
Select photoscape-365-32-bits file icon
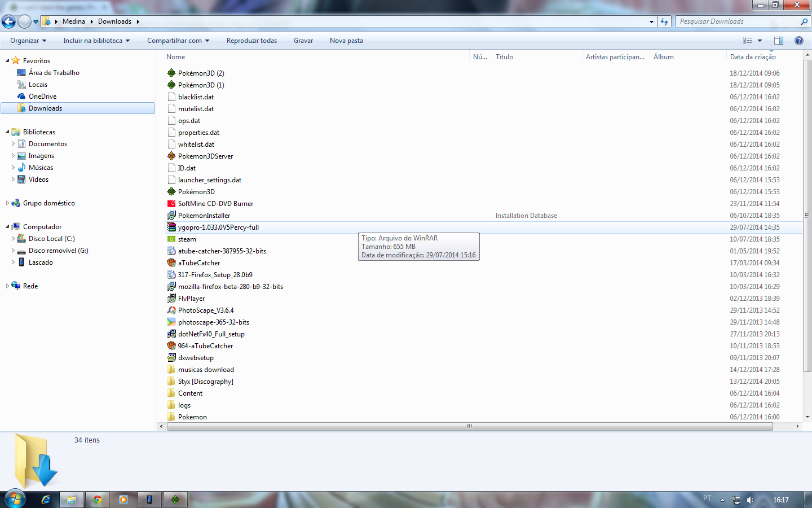[171, 322]
